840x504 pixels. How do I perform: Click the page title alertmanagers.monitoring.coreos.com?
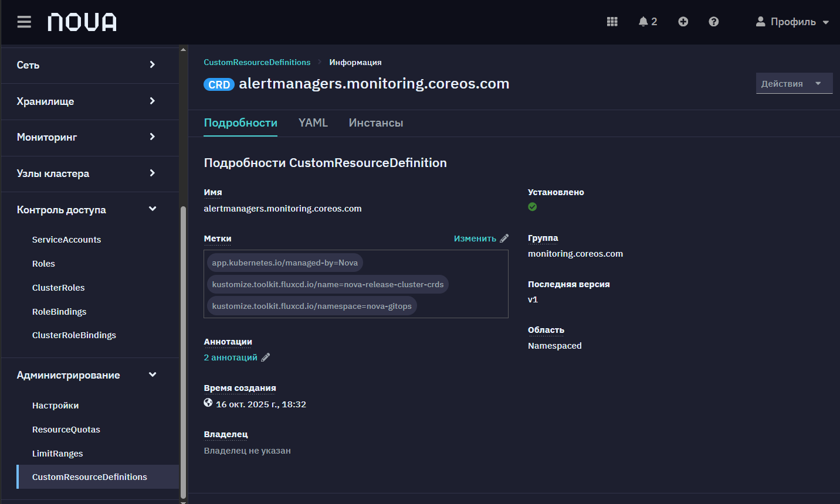click(374, 84)
